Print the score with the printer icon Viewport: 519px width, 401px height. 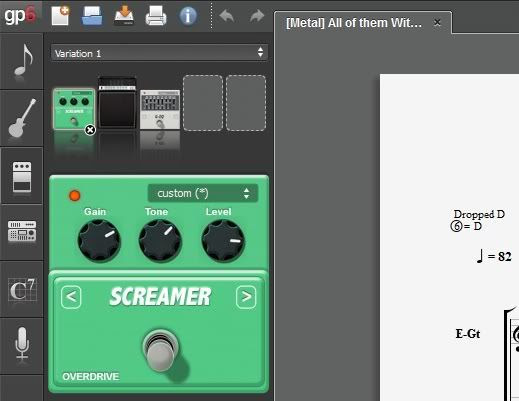pyautogui.click(x=156, y=16)
